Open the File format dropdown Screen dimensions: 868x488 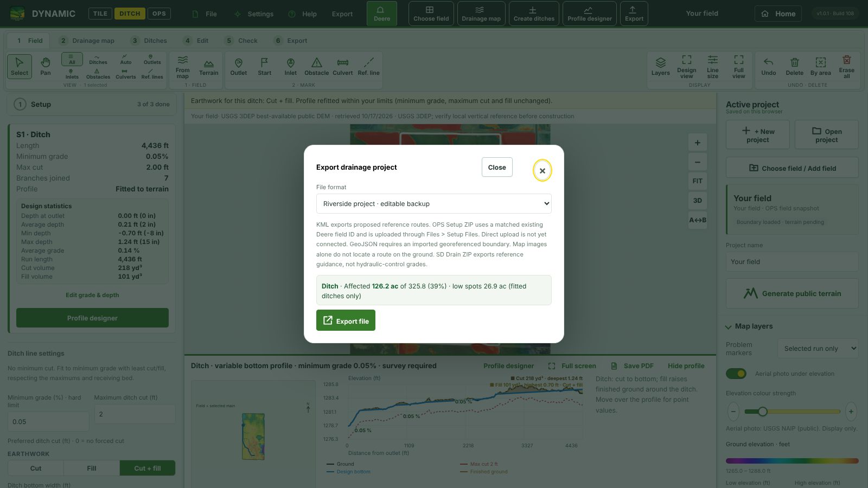click(434, 204)
